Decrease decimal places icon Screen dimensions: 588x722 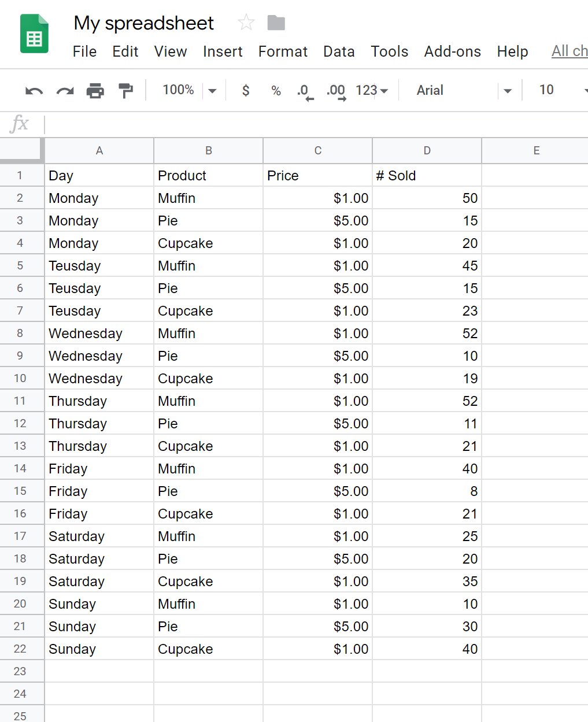[304, 90]
